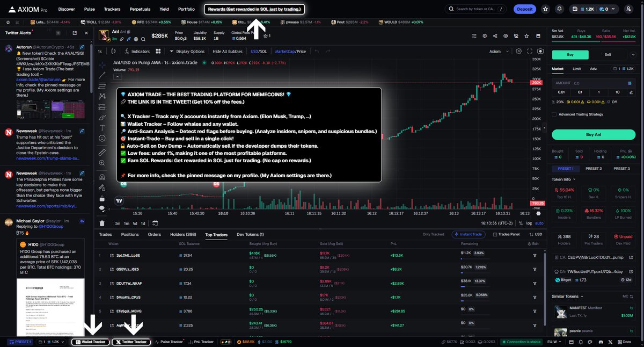
Task: Open the Indicators menu
Action: [x=137, y=52]
